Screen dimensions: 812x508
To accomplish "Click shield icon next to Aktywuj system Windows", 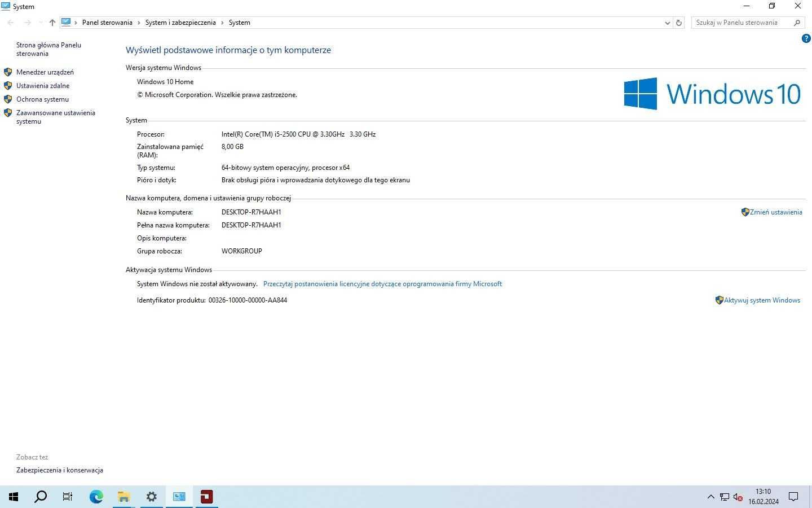I will [x=720, y=300].
